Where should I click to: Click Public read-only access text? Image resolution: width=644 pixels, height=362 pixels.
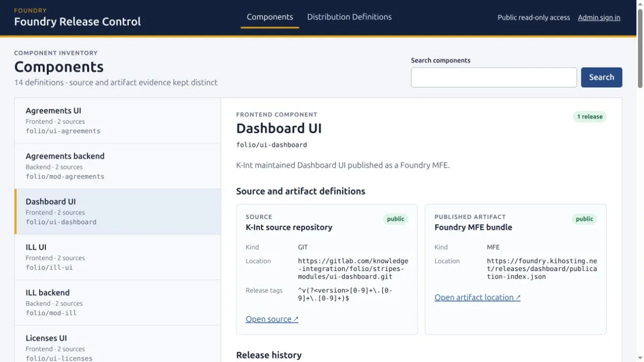coord(534,18)
